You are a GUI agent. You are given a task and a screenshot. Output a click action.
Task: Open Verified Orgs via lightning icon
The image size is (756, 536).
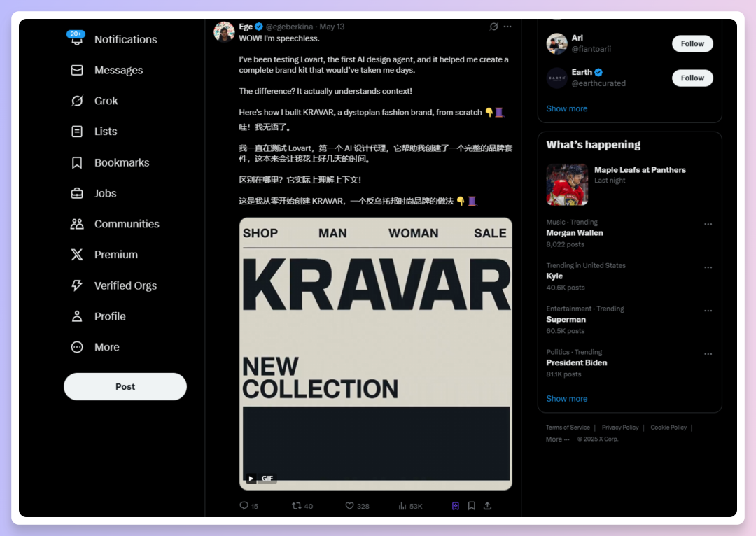click(x=77, y=285)
